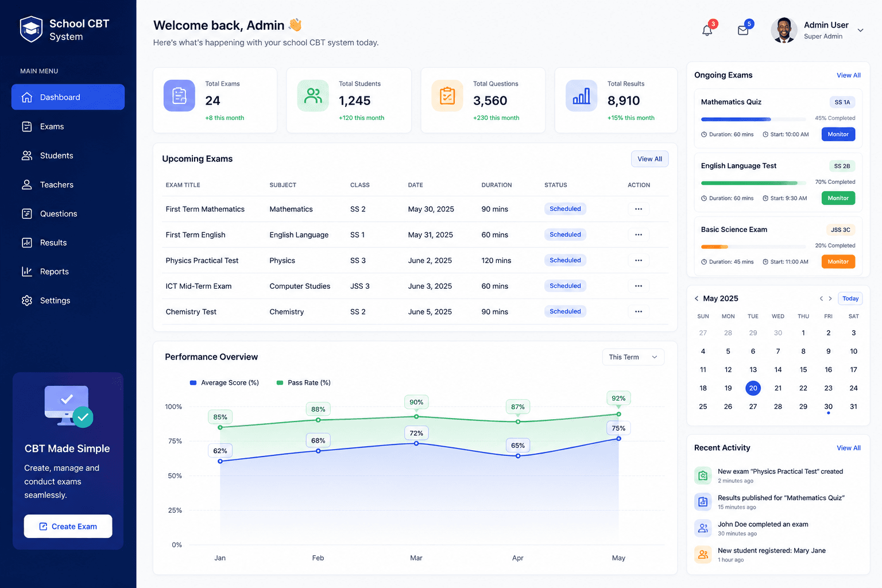882x588 pixels.
Task: Click the School CBT shield logo
Action: coord(31,29)
